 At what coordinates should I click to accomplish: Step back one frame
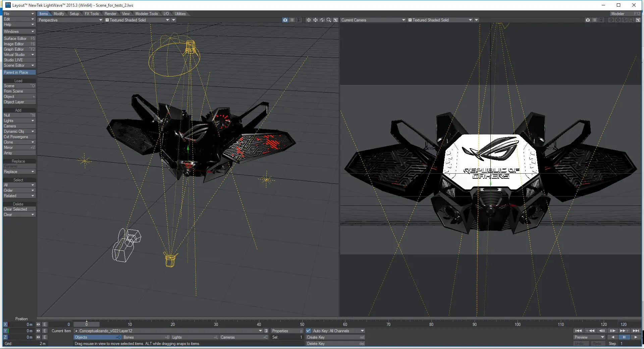click(602, 331)
